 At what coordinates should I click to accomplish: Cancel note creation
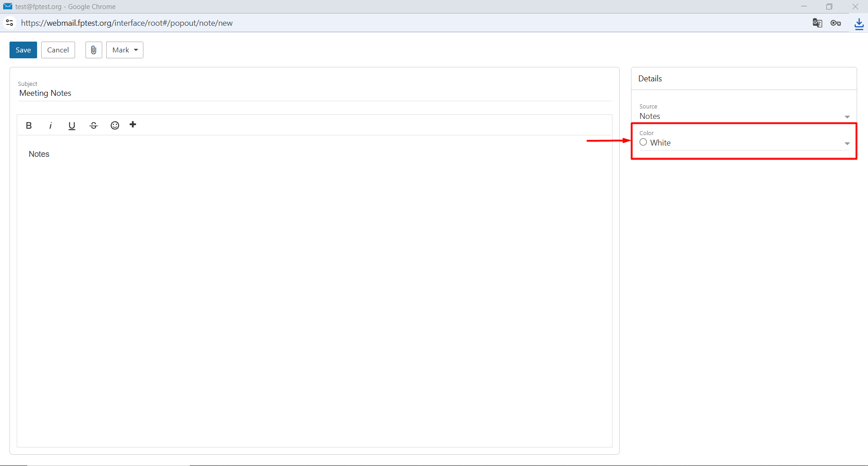58,50
